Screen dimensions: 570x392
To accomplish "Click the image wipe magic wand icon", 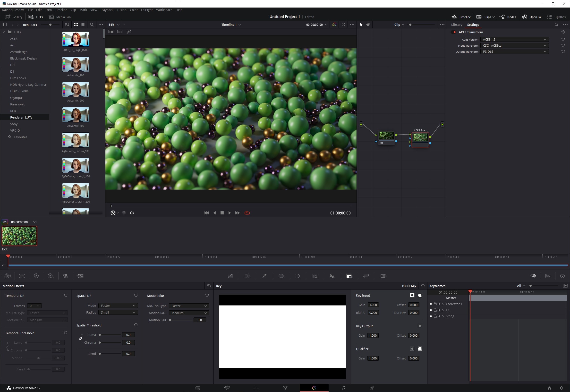I will [129, 32].
